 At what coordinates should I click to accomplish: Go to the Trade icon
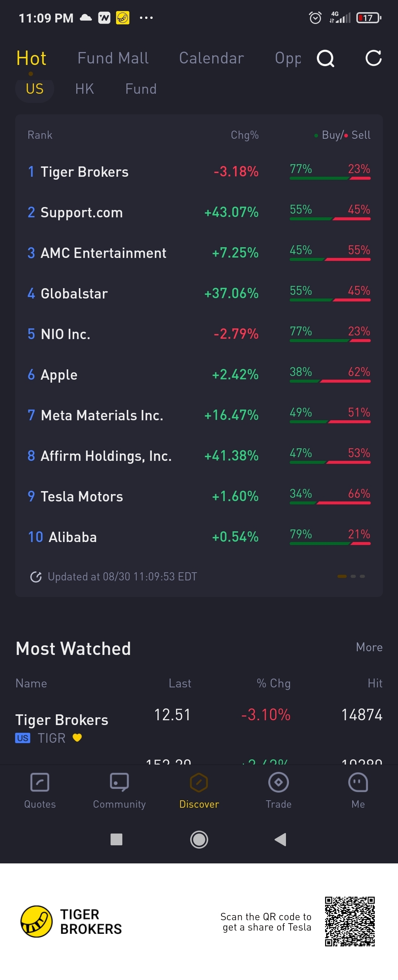tap(279, 782)
